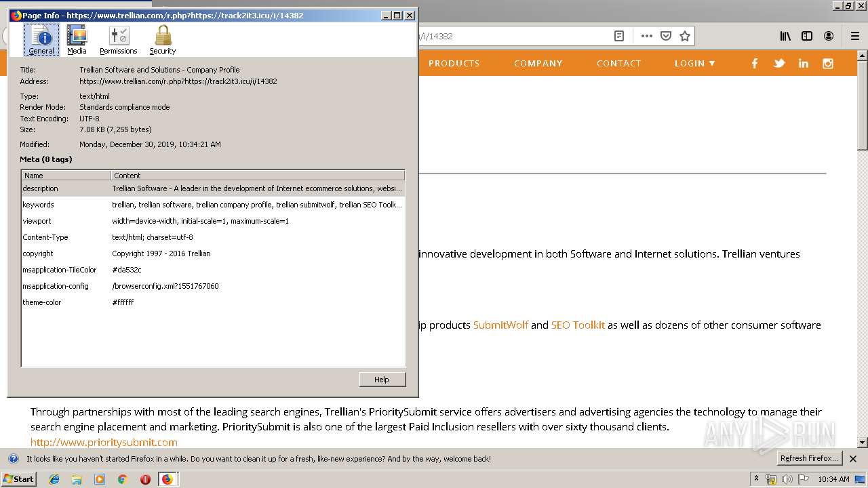This screenshot has width=868, height=488.
Task: Visit Trellian LinkedIn icon
Action: pos(804,63)
